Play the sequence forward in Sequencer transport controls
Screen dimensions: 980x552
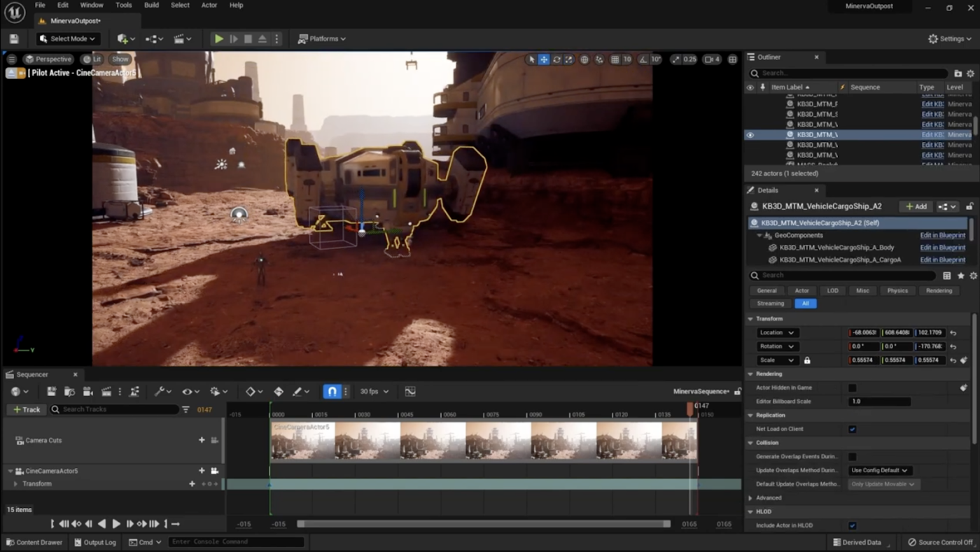(x=116, y=524)
